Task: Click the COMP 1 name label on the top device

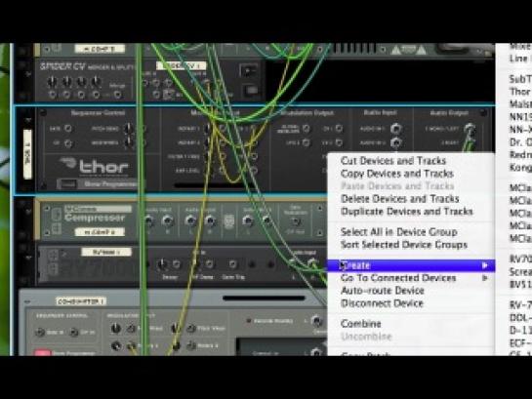Action: (x=100, y=50)
